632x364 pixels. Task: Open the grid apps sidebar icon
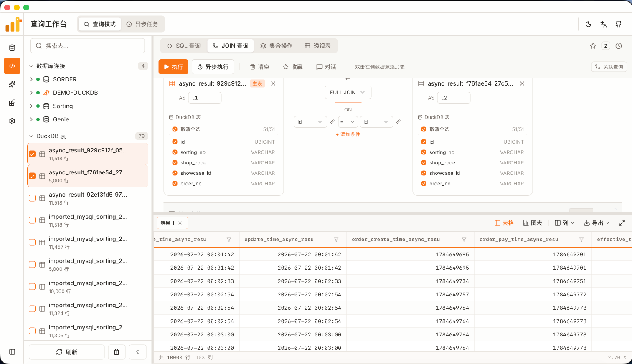[x=12, y=103]
